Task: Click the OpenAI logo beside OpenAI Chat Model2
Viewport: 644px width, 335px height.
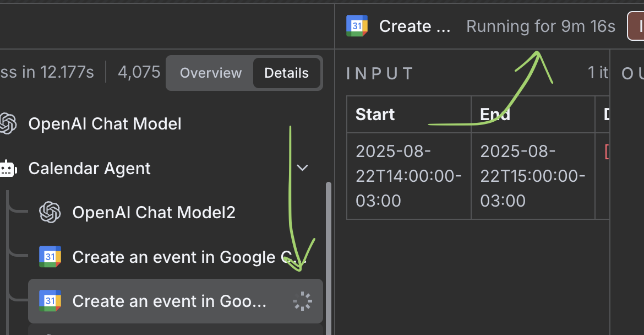Action: [50, 212]
